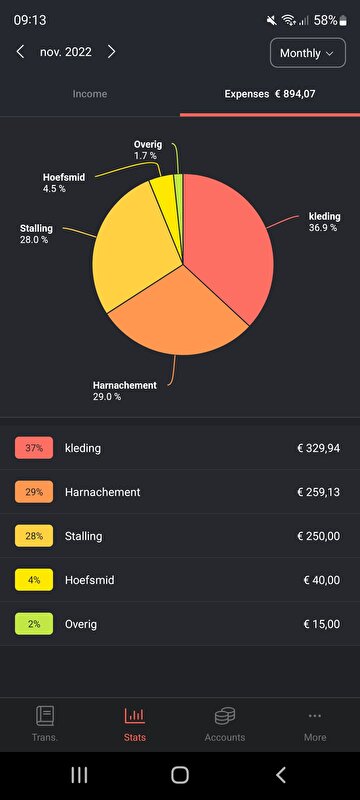Select the Expenses € 894,07 tab
The width and height of the screenshot is (360, 800).
pos(270,94)
